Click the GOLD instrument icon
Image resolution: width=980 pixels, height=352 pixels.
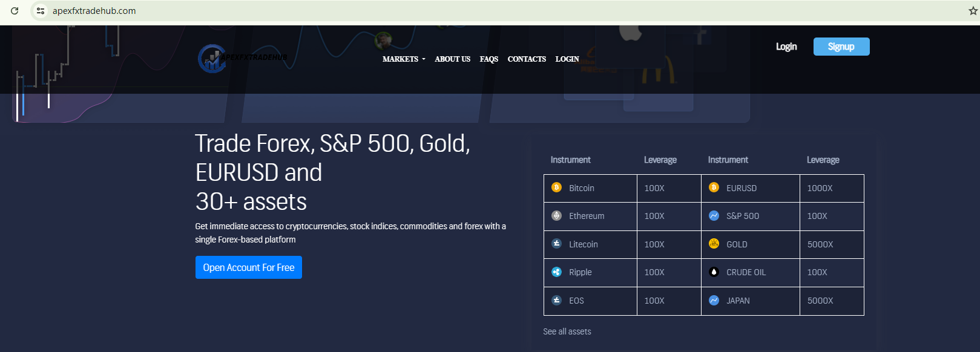[714, 244]
